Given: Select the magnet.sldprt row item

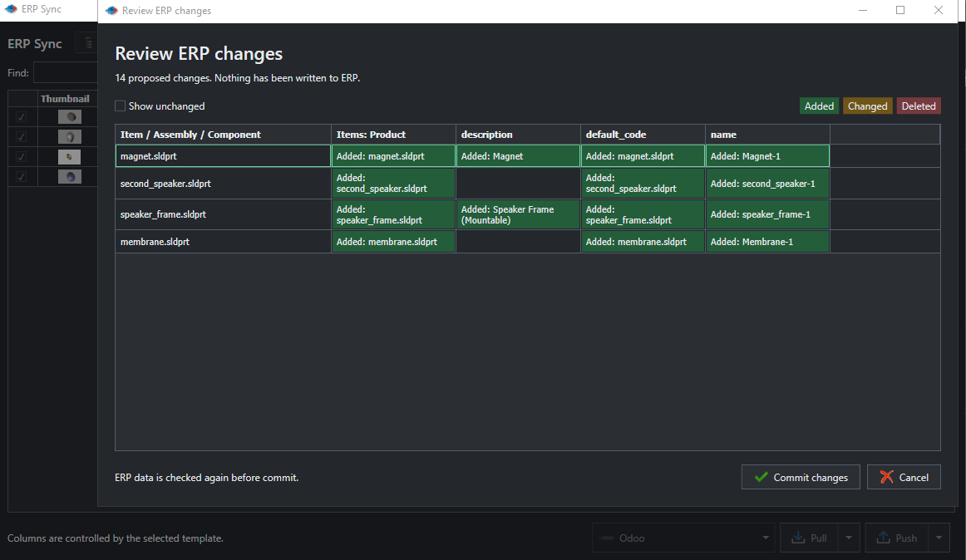Looking at the screenshot, I should 223,156.
